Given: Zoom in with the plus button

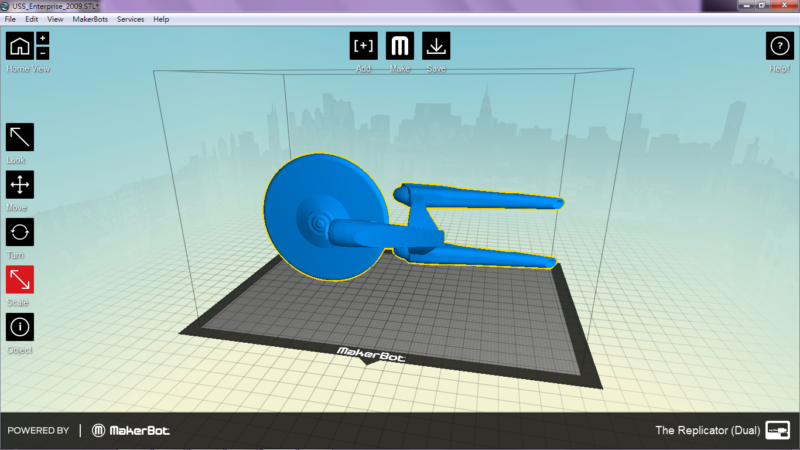Looking at the screenshot, I should pyautogui.click(x=43, y=38).
